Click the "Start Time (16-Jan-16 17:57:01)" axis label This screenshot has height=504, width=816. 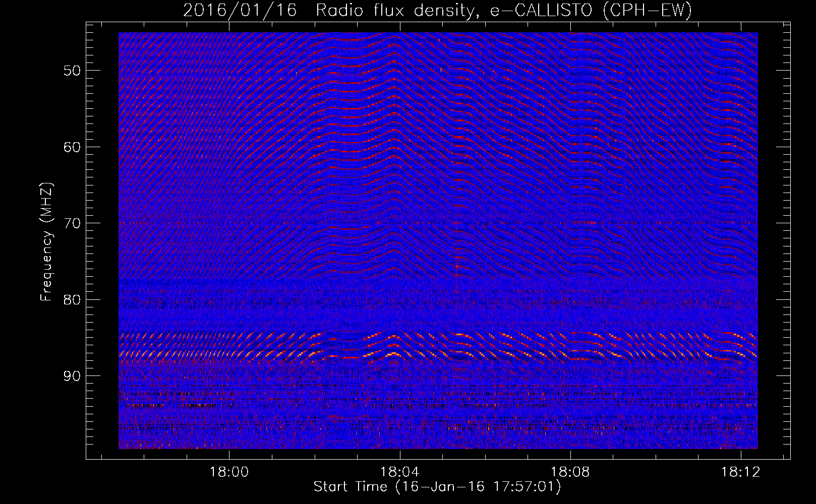437,487
